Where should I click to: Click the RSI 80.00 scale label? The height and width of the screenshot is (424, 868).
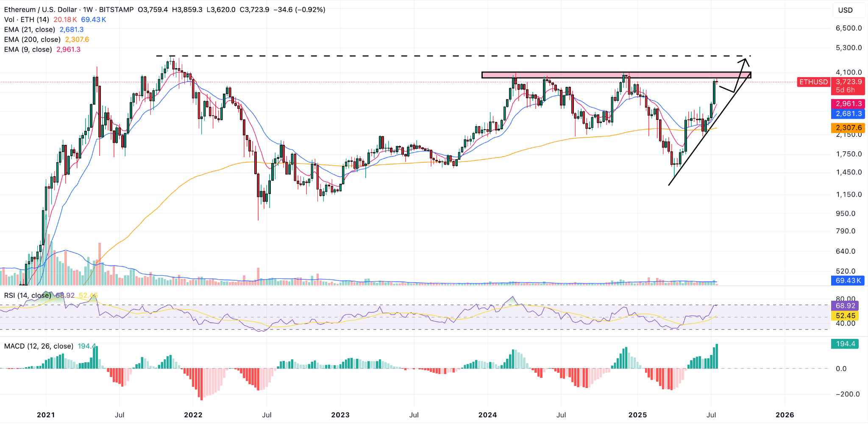(846, 299)
